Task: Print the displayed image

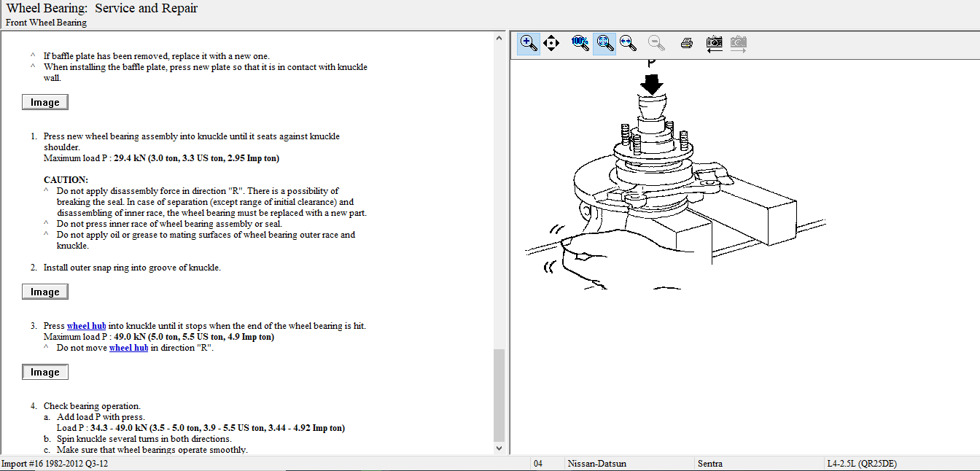Action: pyautogui.click(x=686, y=43)
